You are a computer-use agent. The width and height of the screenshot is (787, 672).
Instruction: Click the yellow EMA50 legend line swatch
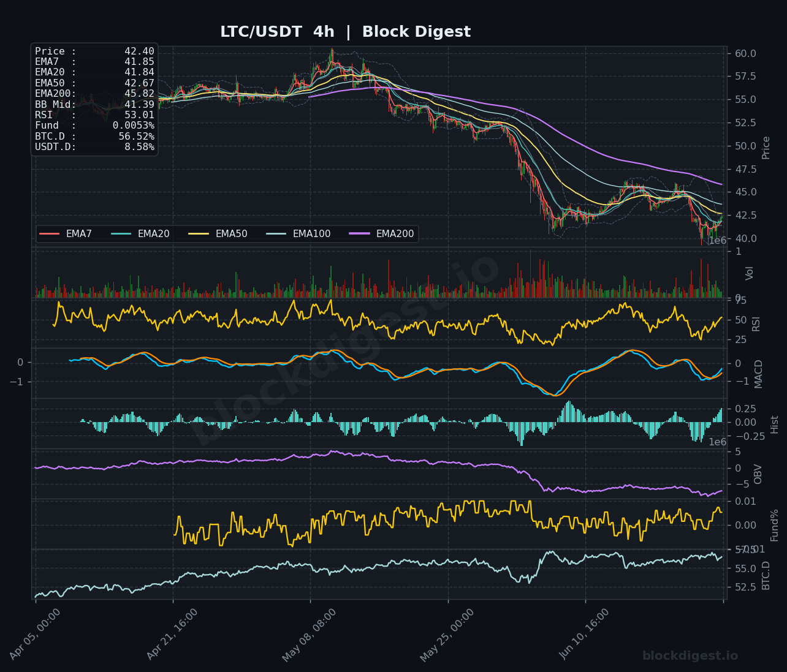click(x=199, y=234)
